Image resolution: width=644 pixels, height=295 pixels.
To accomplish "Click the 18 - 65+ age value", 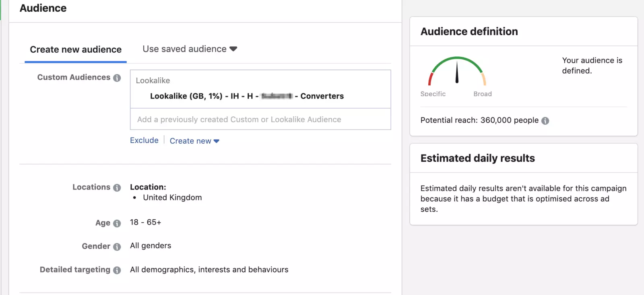I will pos(145,223).
